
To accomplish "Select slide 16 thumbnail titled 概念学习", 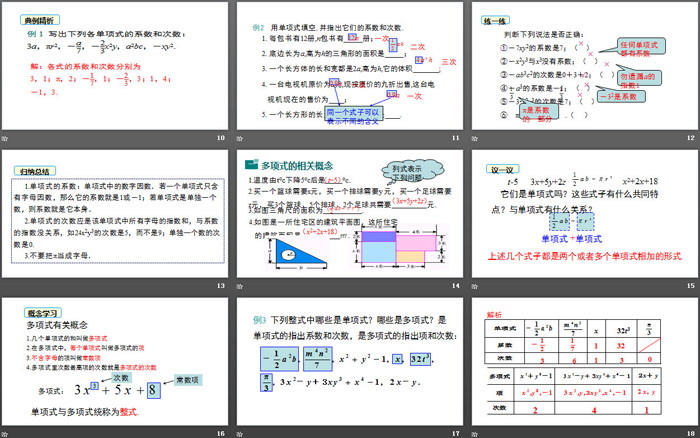I will click(x=115, y=362).
